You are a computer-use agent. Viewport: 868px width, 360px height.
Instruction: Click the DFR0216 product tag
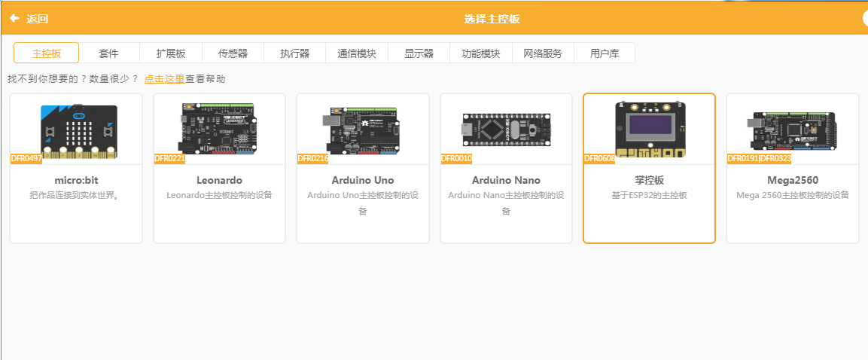pyautogui.click(x=312, y=158)
